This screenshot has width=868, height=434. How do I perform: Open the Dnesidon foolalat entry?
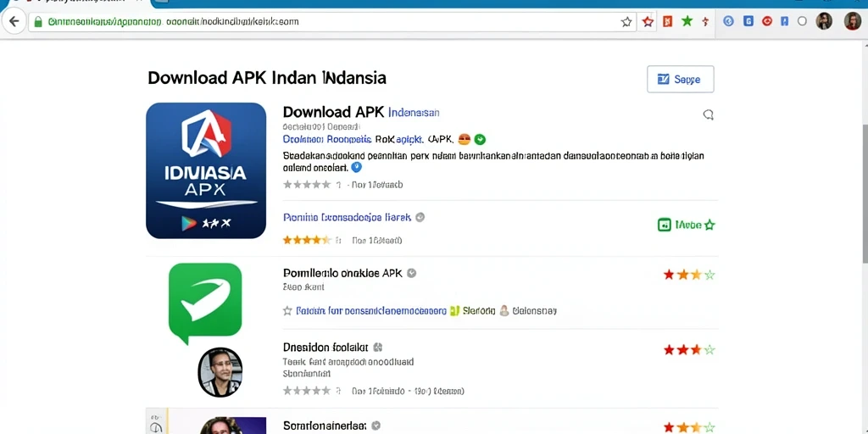click(325, 348)
